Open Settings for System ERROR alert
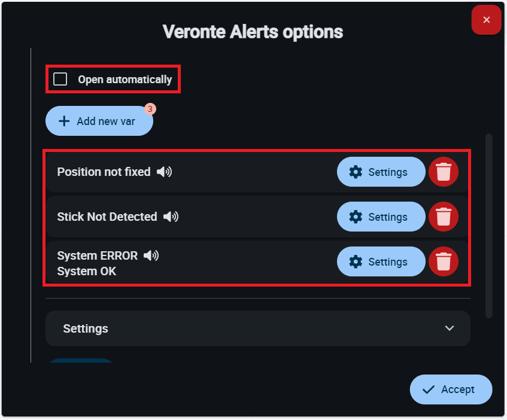 pos(381,262)
